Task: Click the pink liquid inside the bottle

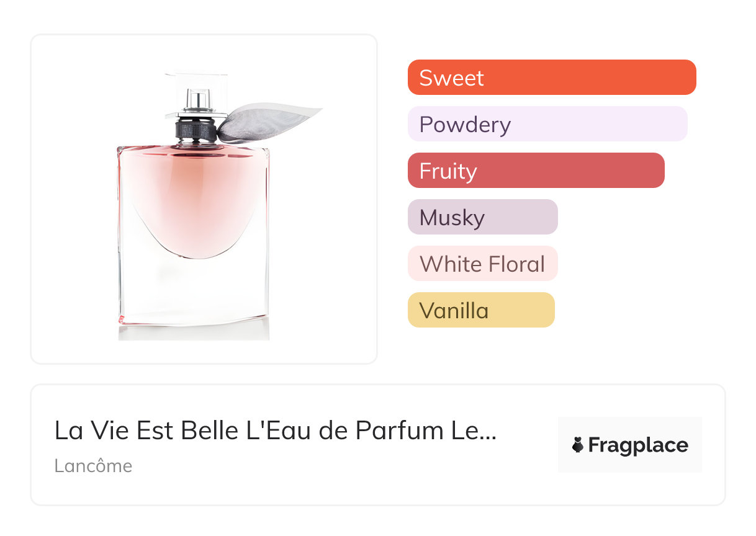Action: pyautogui.click(x=194, y=199)
